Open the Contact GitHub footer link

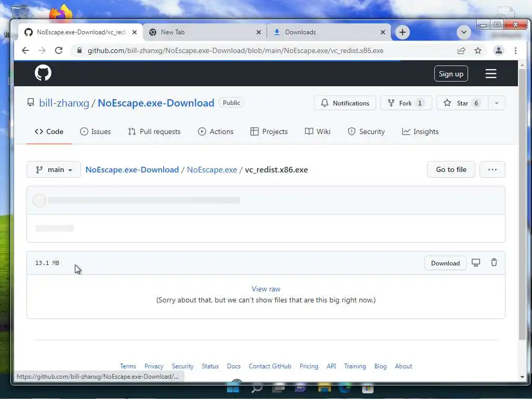click(x=270, y=366)
